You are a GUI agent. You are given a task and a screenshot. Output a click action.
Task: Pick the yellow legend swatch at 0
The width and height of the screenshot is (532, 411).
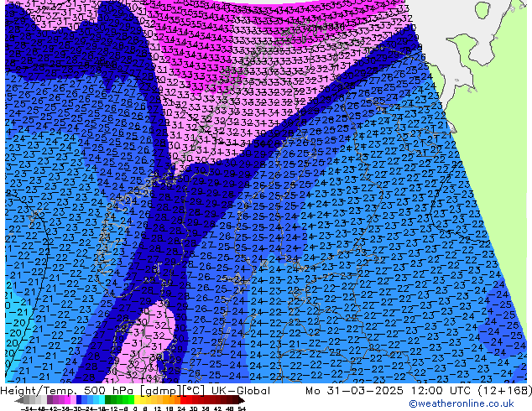click(x=137, y=400)
